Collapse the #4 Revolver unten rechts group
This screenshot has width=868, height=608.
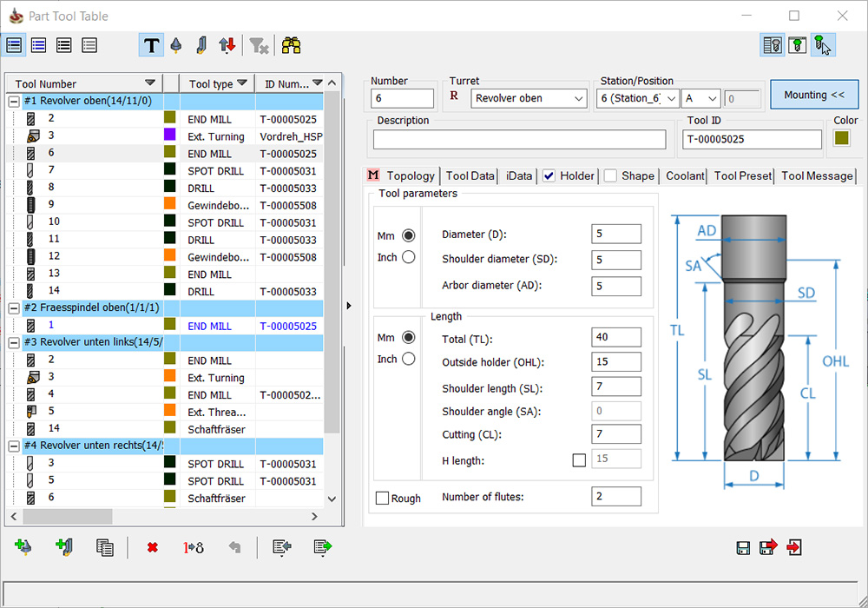coord(15,446)
